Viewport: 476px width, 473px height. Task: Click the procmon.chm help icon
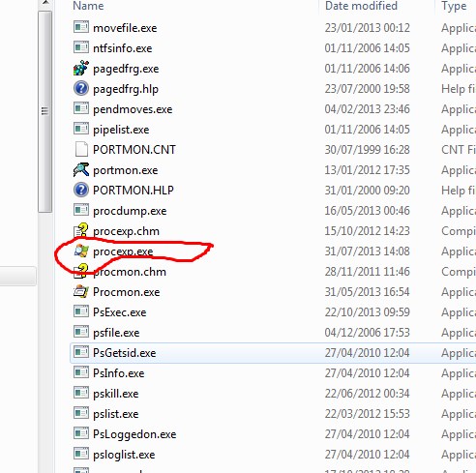click(81, 271)
